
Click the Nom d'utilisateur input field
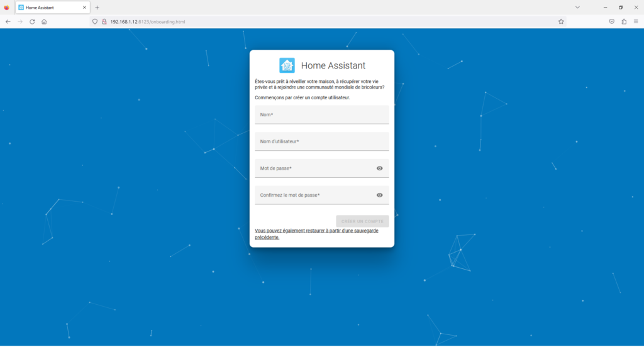[322, 141]
